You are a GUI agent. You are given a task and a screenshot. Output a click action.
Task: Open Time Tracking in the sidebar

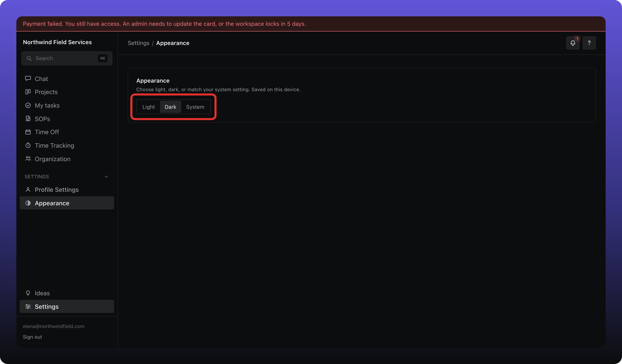click(67, 145)
